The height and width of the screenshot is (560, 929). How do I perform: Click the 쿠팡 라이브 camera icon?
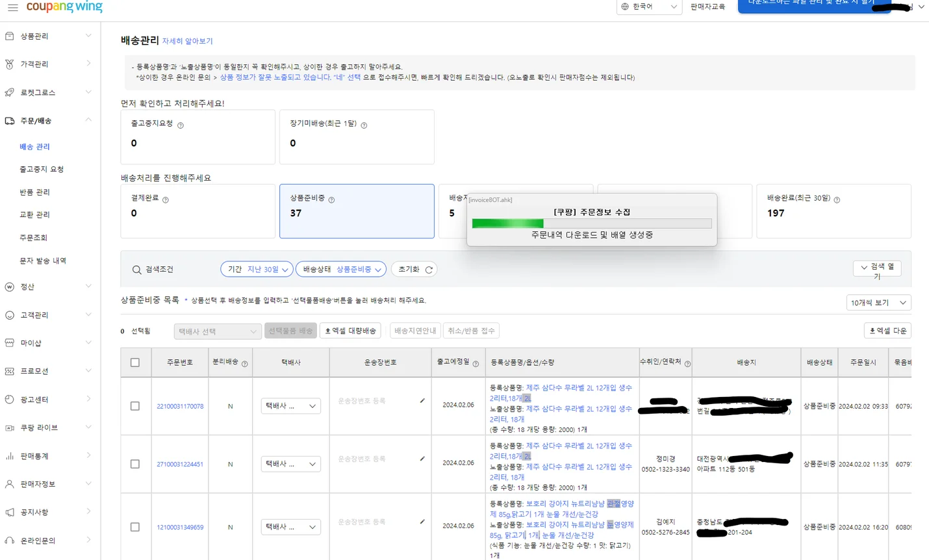10,427
